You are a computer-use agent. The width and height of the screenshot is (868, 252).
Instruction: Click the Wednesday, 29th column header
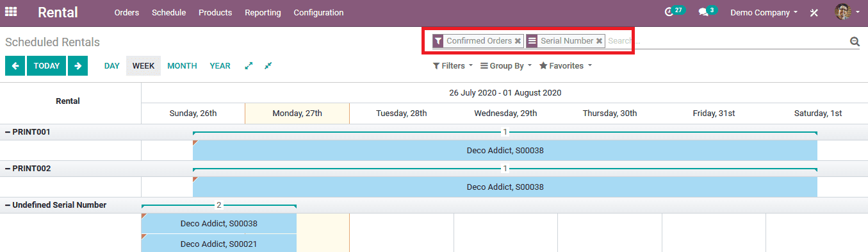505,113
